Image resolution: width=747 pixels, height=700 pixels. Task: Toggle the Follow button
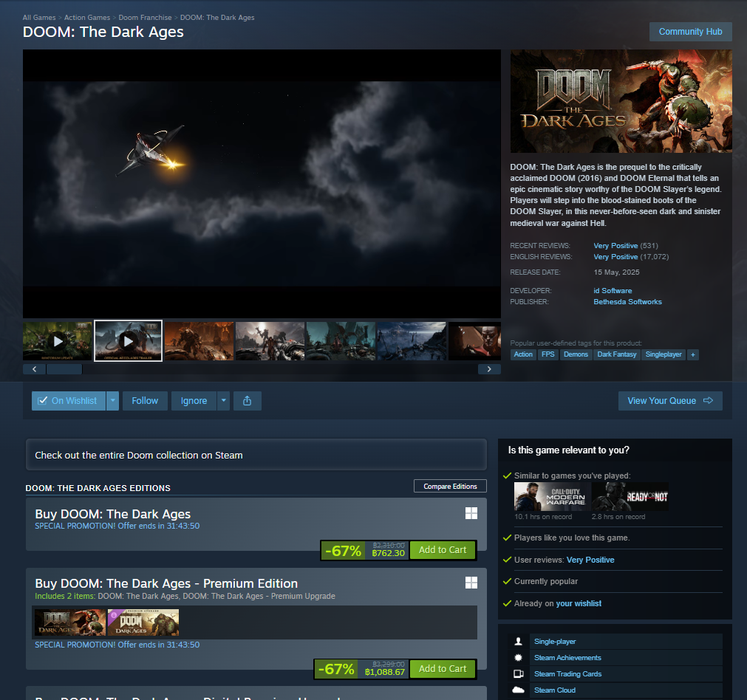click(x=145, y=401)
